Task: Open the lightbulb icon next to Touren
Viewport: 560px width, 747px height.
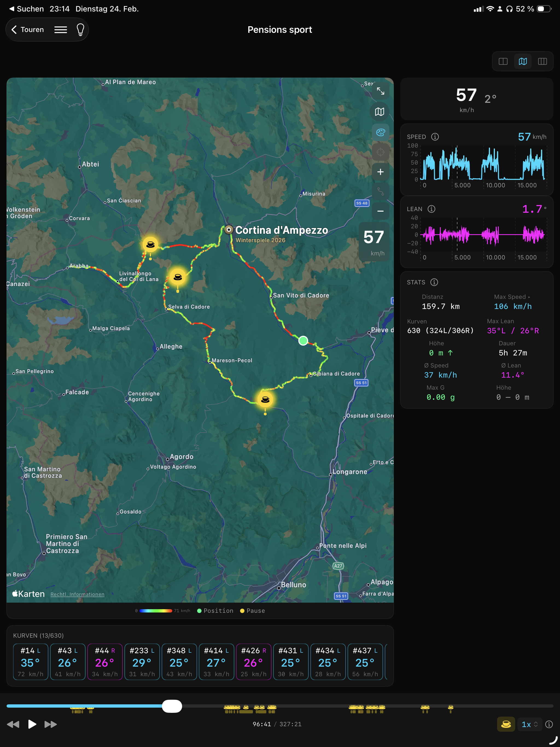Action: pos(80,29)
